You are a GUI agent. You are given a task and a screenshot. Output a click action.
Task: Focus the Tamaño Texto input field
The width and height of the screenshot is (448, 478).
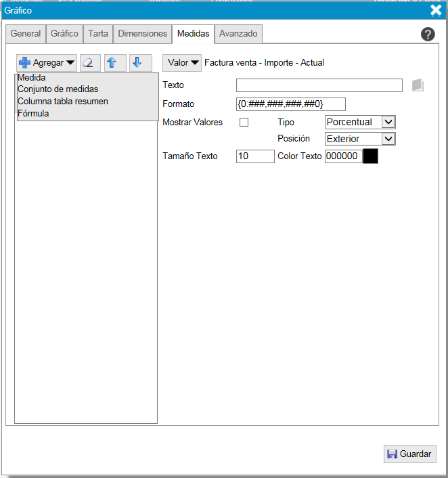point(254,156)
